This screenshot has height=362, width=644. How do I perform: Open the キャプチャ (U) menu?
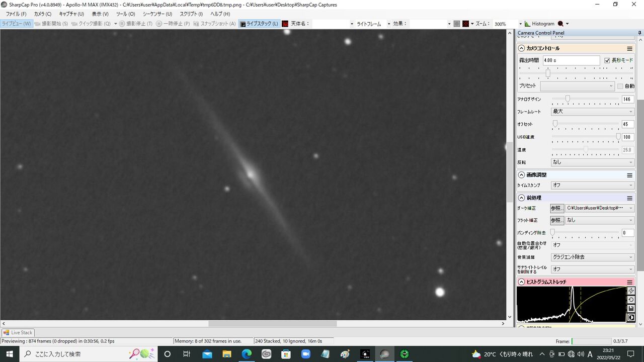(x=71, y=14)
